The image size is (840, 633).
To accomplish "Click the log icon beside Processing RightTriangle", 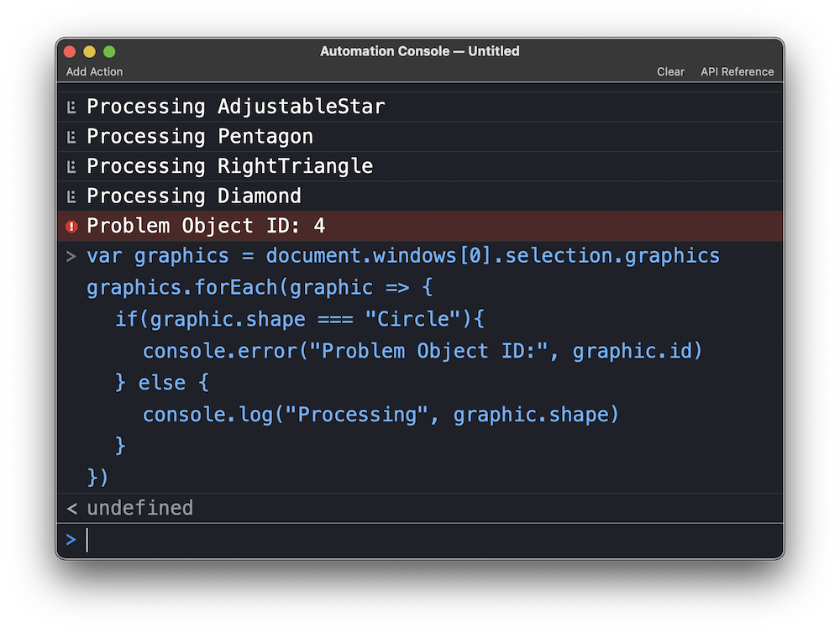I will click(x=71, y=166).
